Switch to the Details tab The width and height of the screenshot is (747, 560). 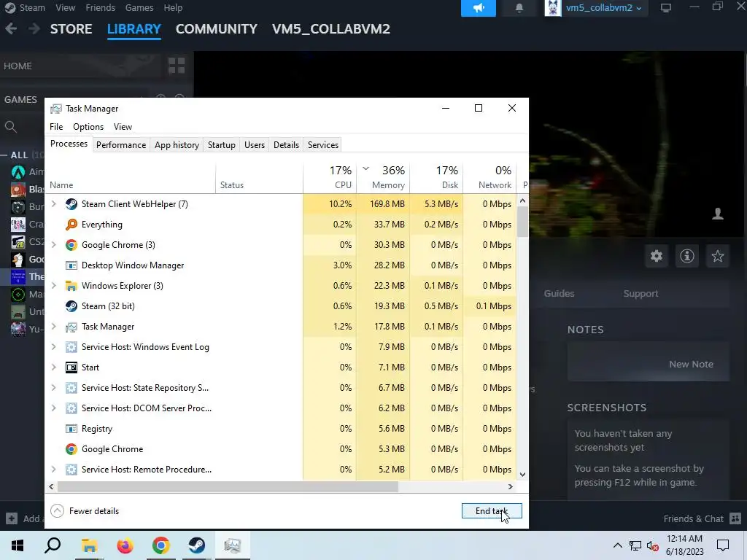pyautogui.click(x=286, y=145)
